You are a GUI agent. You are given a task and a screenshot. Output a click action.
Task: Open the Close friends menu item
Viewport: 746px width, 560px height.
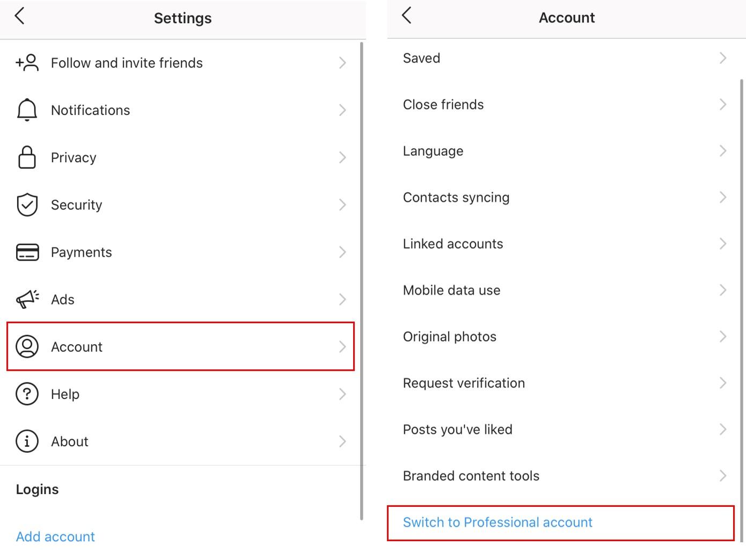443,105
